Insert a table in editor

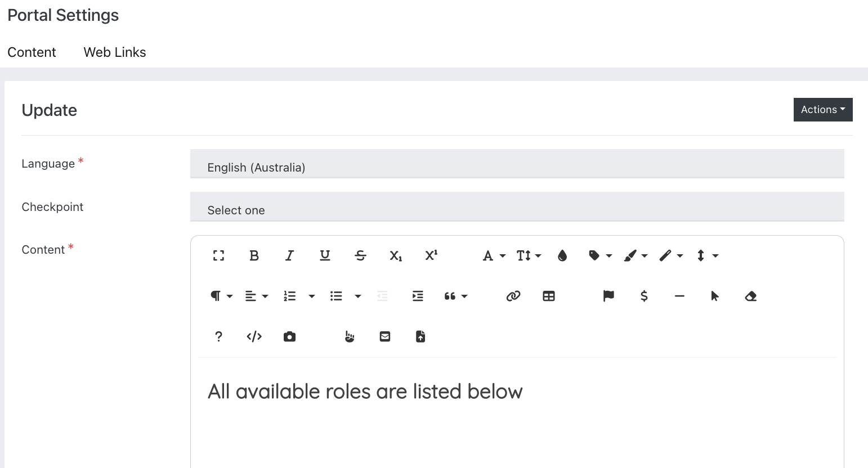click(x=549, y=296)
